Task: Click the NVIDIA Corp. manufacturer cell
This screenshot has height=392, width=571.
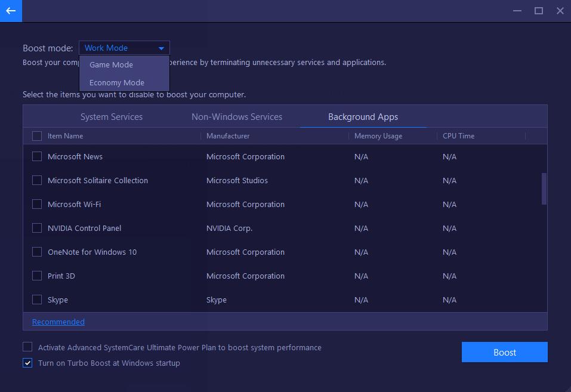Action: (230, 228)
